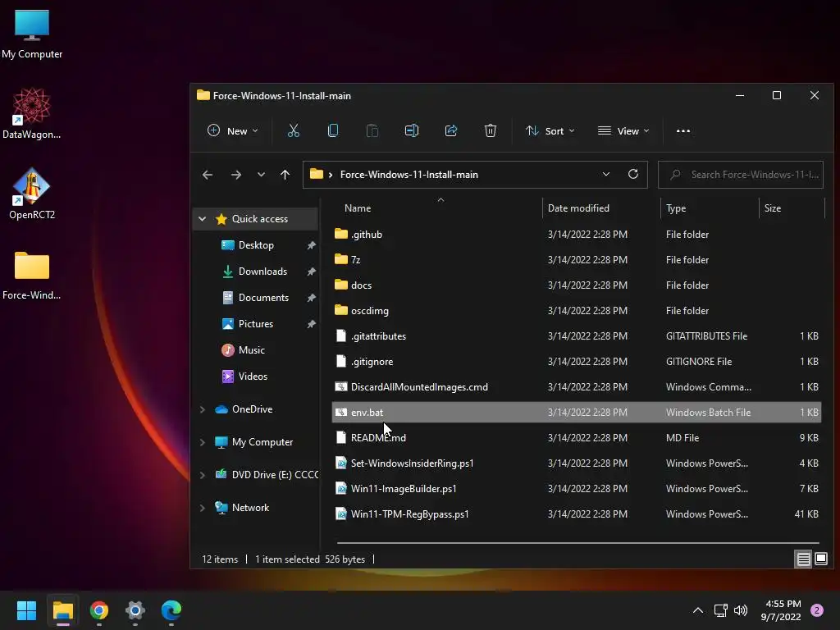Open the Sort dropdown menu
The image size is (840, 630).
[x=550, y=130]
